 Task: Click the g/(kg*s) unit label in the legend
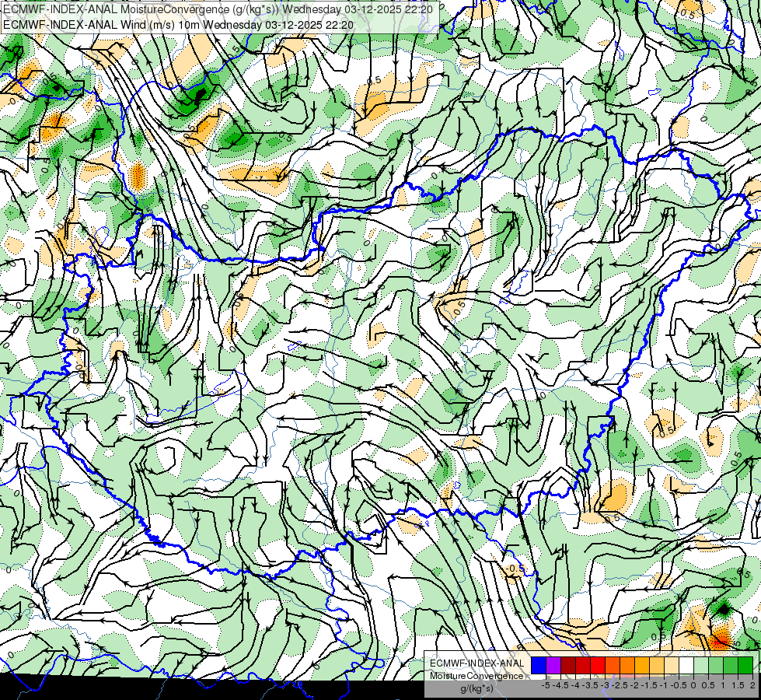tap(477, 689)
